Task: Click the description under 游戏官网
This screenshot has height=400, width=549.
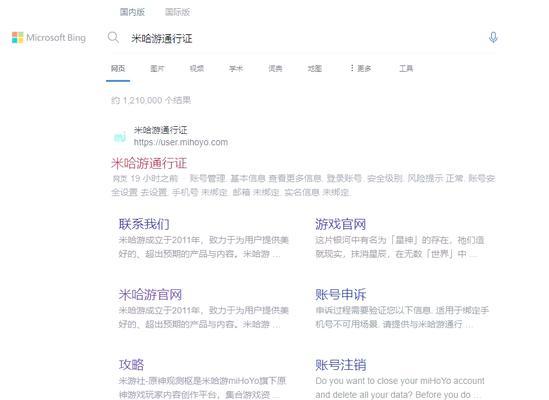Action: click(x=399, y=247)
